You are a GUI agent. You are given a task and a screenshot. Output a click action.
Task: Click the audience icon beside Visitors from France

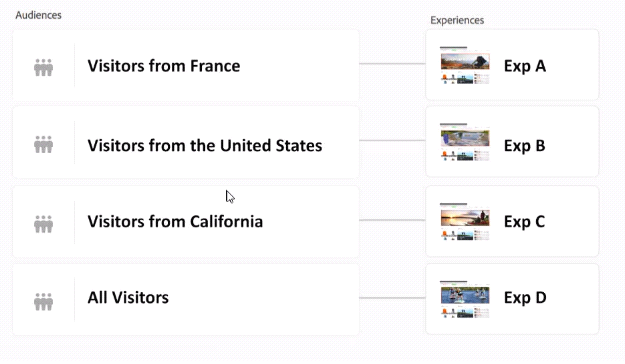point(43,67)
